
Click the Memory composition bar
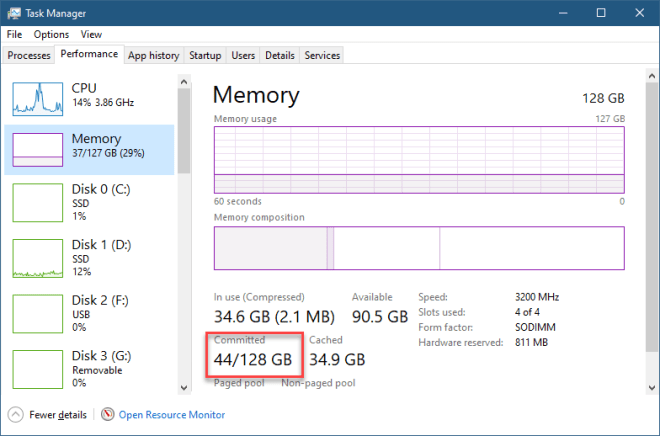(419, 247)
